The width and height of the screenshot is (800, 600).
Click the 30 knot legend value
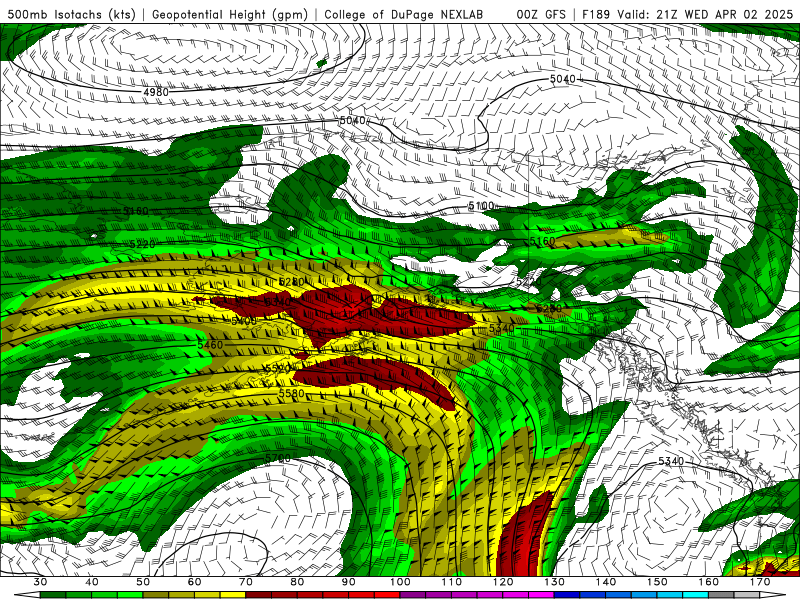coord(40,582)
